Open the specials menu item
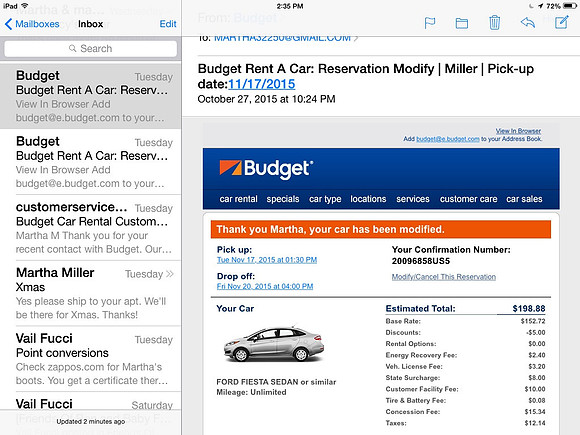The image size is (580, 435). point(283,199)
